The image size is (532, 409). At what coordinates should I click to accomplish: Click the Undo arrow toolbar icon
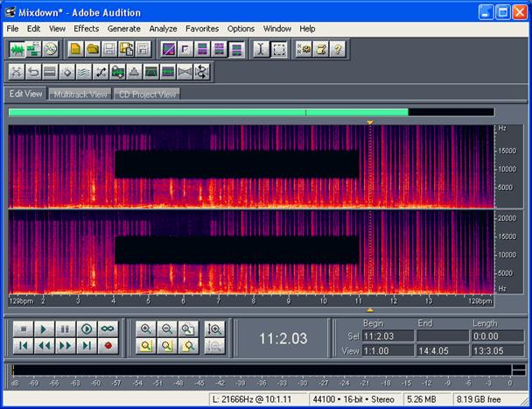click(33, 71)
